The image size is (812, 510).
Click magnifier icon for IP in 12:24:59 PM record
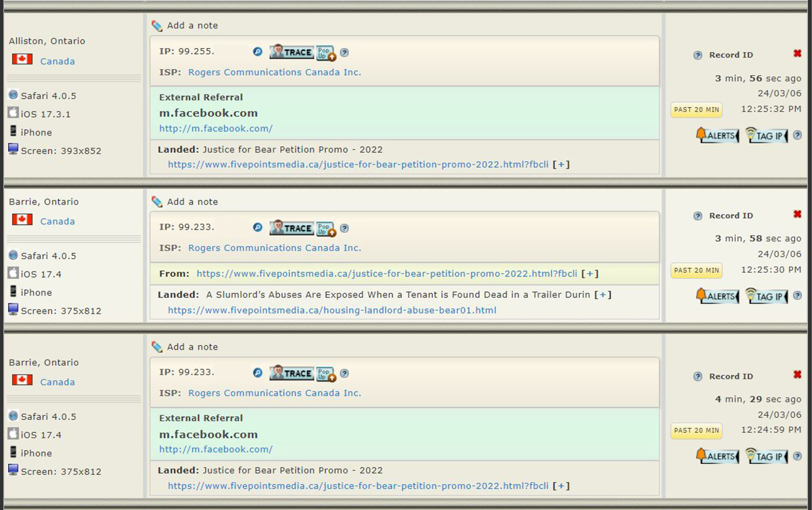[x=258, y=373]
